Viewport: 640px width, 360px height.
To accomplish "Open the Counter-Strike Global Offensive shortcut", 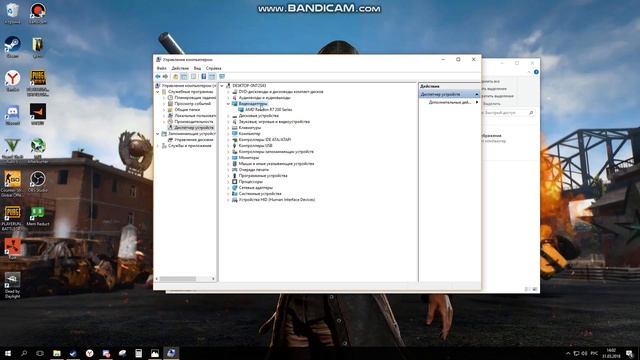I will point(12,183).
